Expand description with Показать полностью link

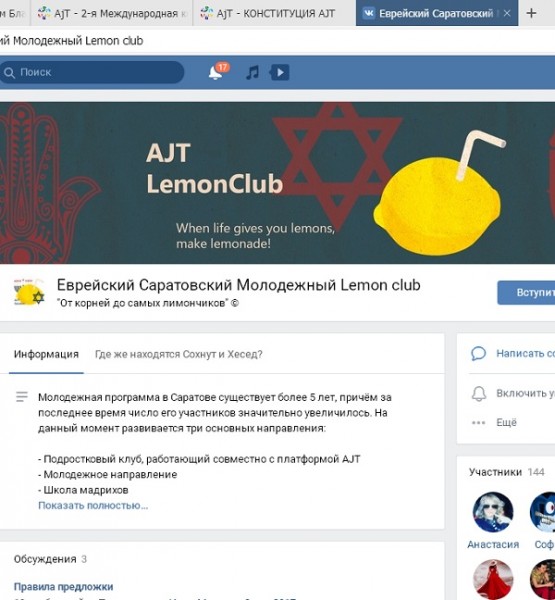point(93,505)
